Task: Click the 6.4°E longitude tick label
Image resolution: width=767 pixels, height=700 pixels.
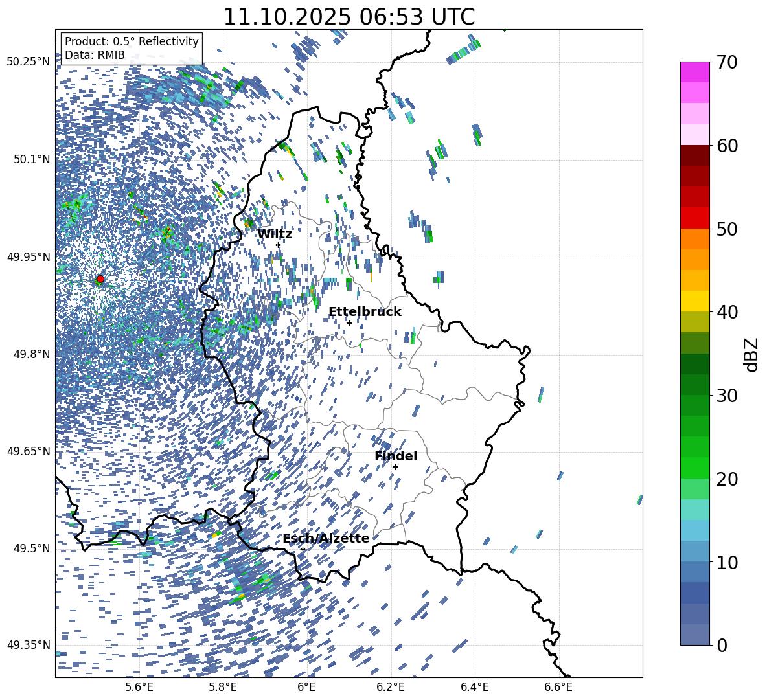Action: click(x=474, y=687)
